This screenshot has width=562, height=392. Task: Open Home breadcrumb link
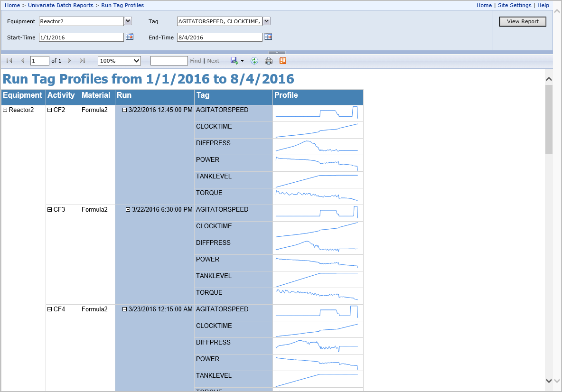coord(12,5)
